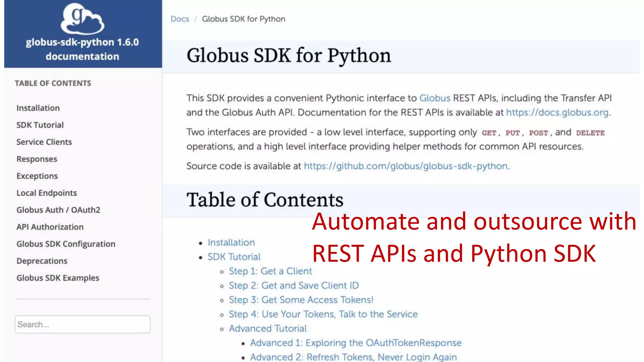Open the GitHub globus-sdk-python source link

(x=406, y=166)
